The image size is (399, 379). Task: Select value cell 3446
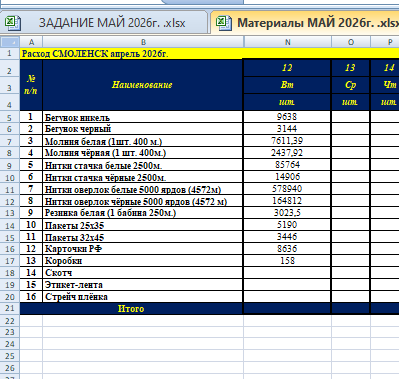287,237
